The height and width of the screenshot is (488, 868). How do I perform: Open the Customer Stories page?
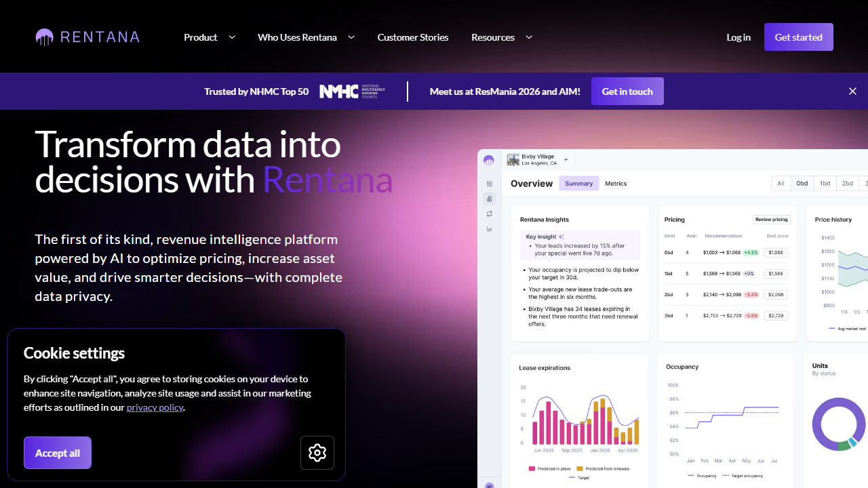tap(413, 37)
